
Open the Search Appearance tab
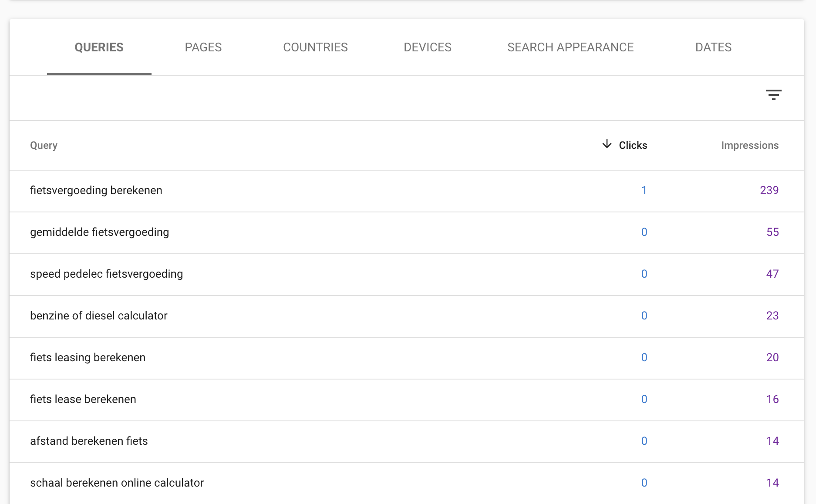coord(570,47)
